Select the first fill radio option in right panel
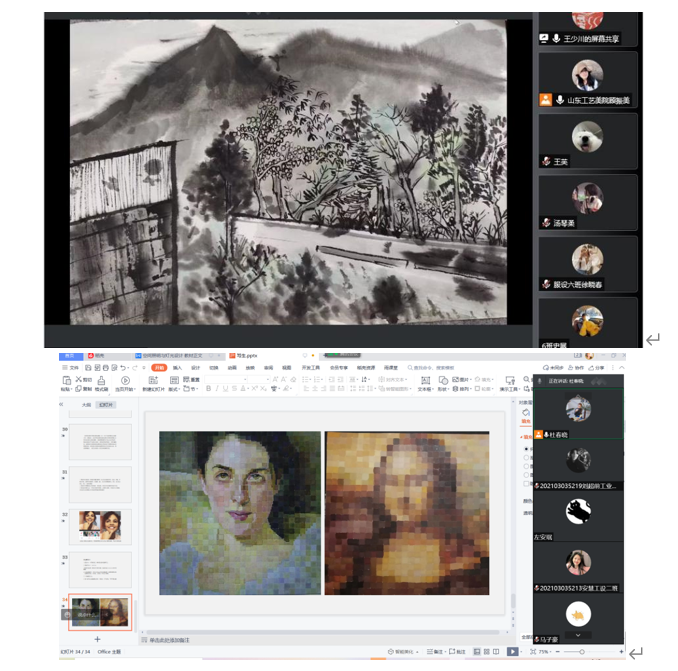Viewport: 678px width, 671px height. [x=527, y=450]
